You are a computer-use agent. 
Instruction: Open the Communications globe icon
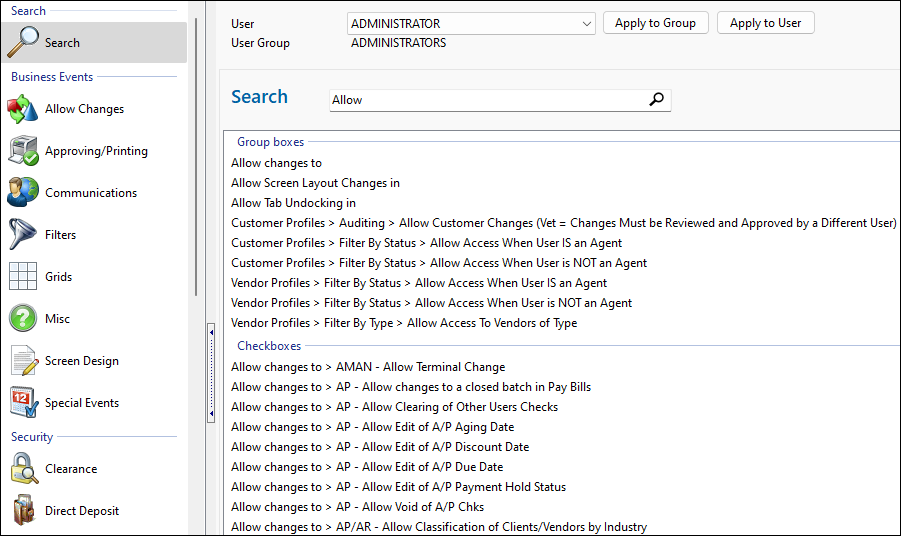click(23, 193)
